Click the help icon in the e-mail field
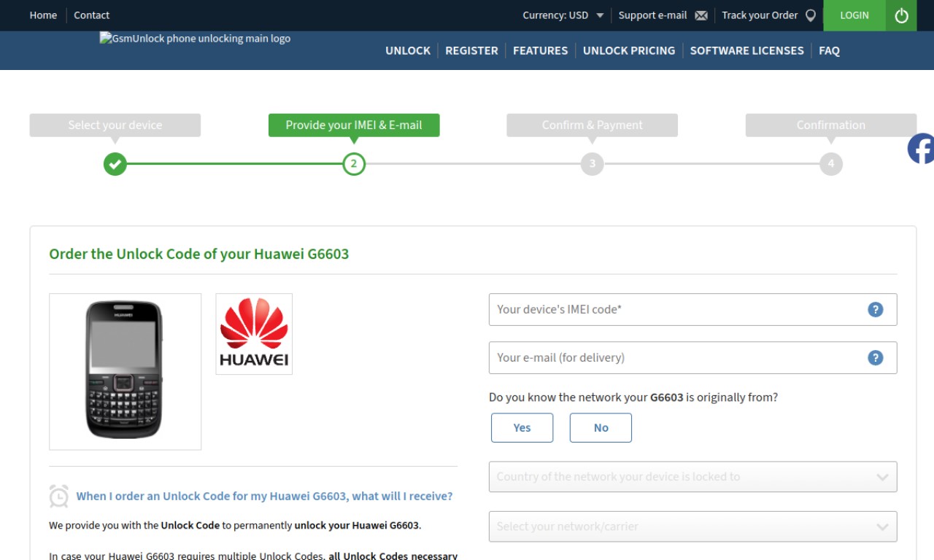 pos(876,357)
